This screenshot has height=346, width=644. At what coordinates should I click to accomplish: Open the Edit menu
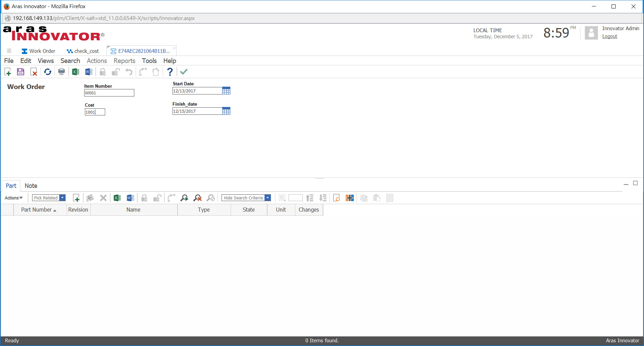pos(26,61)
